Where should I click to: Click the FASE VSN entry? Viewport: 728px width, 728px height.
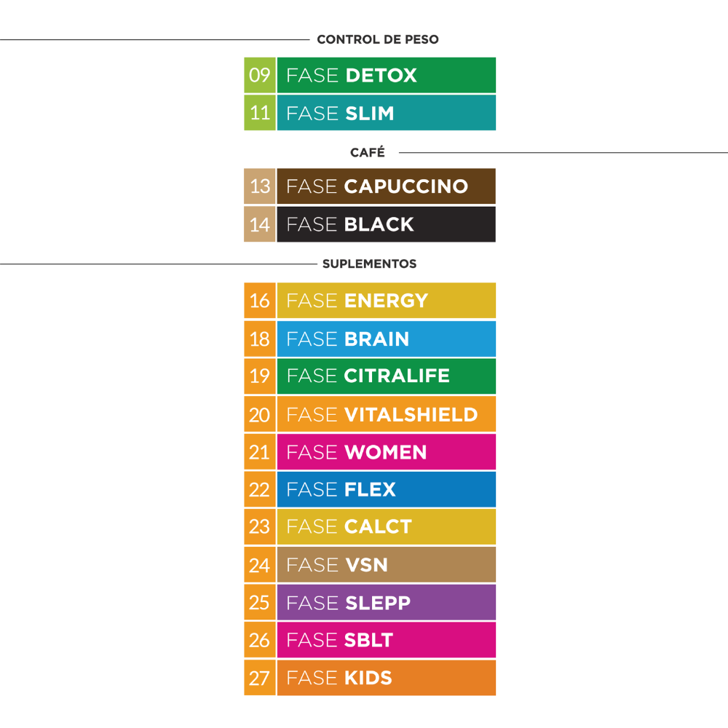(x=386, y=565)
